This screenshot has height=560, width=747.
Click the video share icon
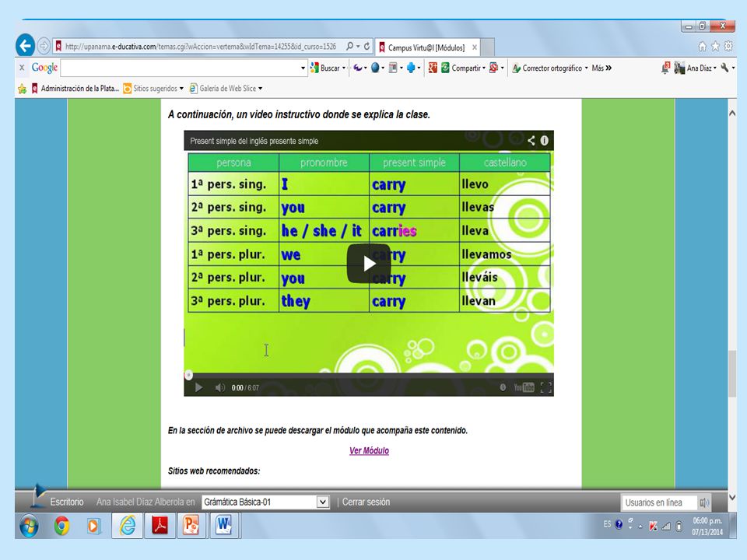click(x=531, y=141)
